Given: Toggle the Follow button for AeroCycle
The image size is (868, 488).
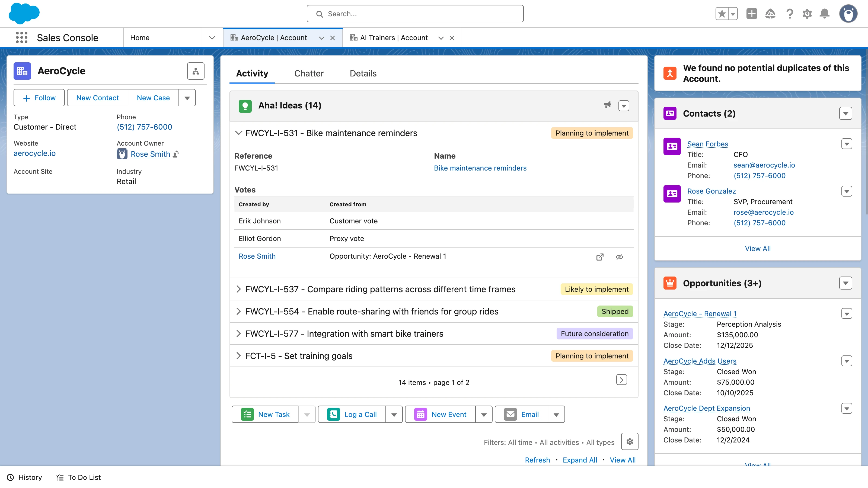Looking at the screenshot, I should click(x=39, y=98).
